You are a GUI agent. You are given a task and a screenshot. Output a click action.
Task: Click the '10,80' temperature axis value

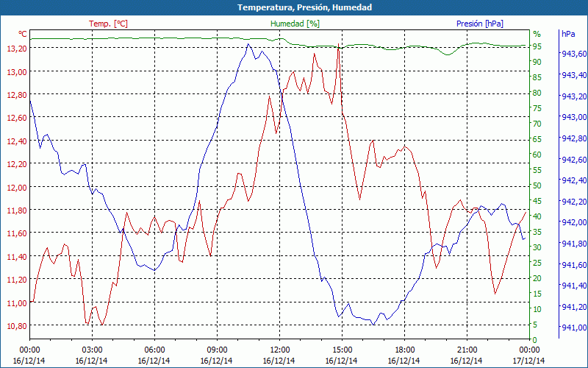[x=17, y=326]
